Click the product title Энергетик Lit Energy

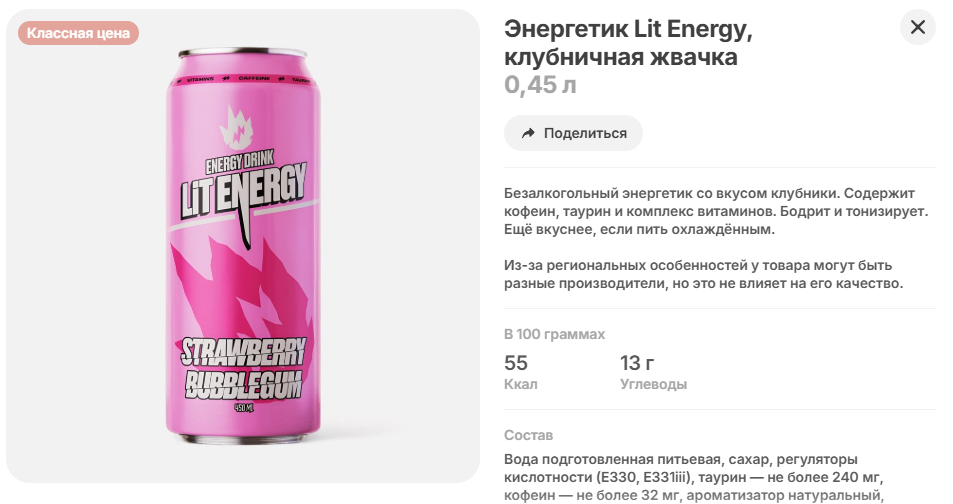click(x=628, y=43)
